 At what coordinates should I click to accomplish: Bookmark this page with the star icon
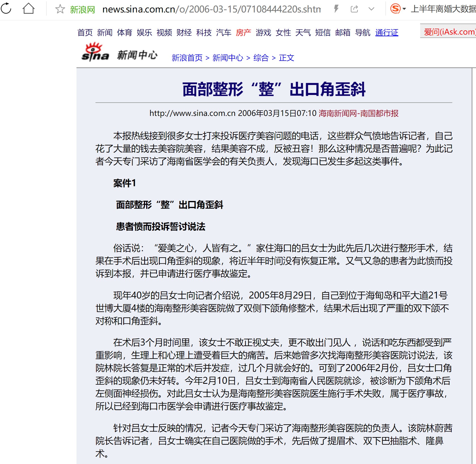tap(60, 9)
